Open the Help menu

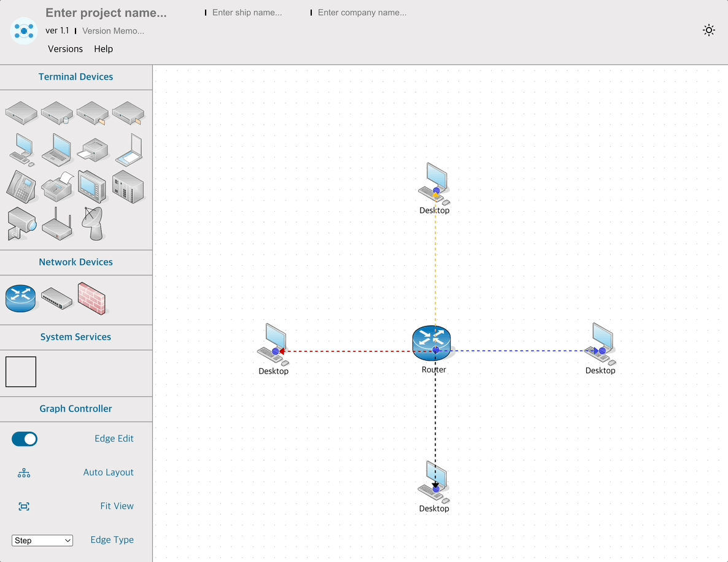103,49
